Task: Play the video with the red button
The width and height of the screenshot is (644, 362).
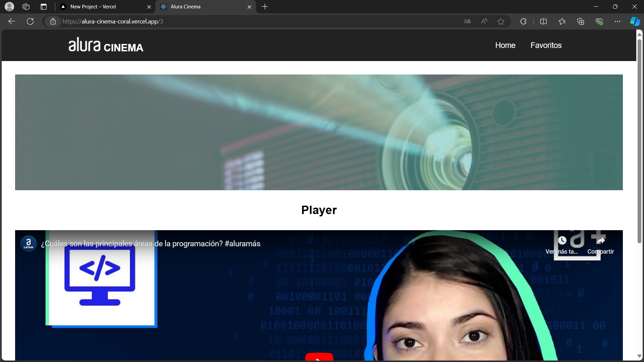Action: 319,357
